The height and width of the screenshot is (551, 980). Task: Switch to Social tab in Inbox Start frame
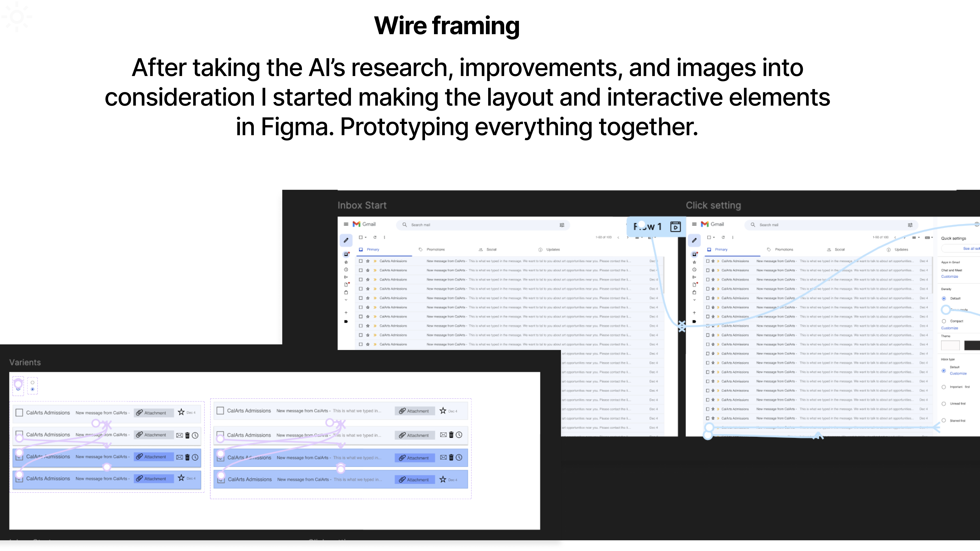488,249
